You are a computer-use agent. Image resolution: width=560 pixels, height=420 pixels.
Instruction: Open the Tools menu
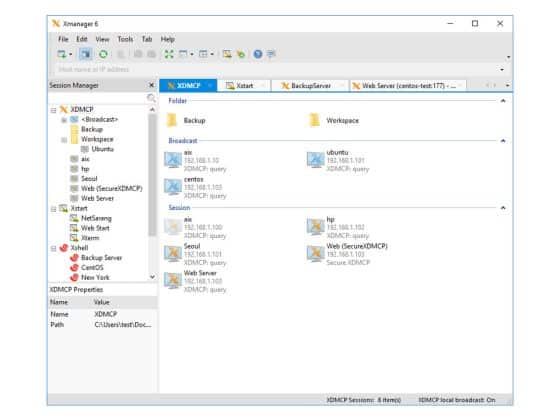click(x=125, y=39)
